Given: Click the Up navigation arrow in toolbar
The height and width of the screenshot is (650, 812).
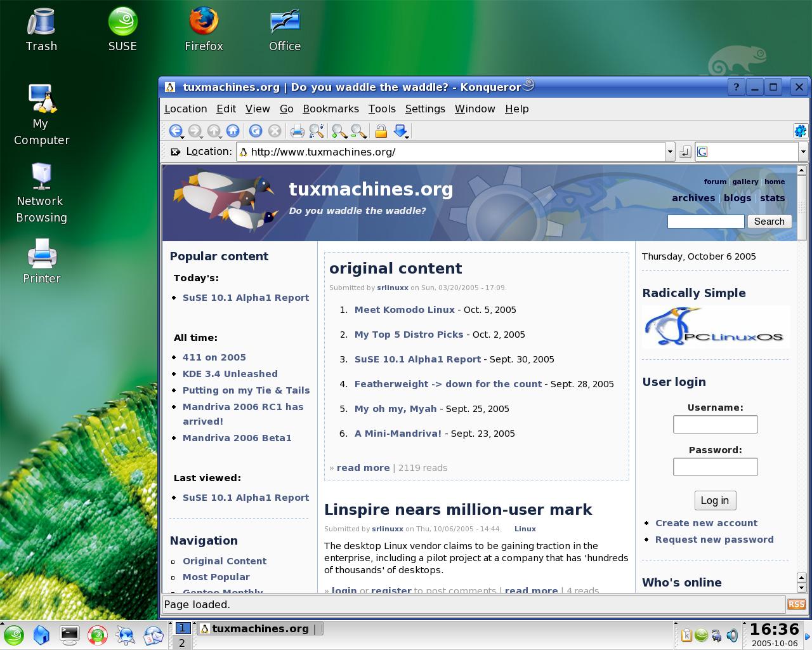Looking at the screenshot, I should (214, 131).
